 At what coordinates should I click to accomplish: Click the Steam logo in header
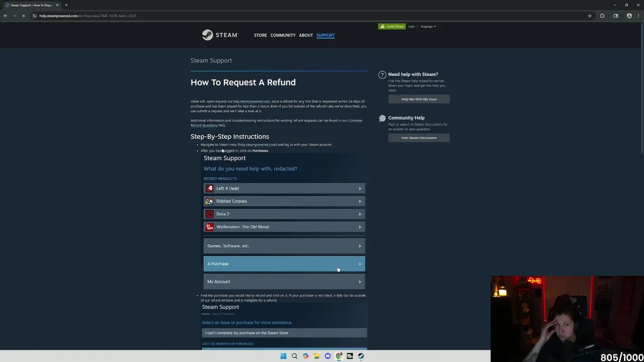click(x=220, y=35)
